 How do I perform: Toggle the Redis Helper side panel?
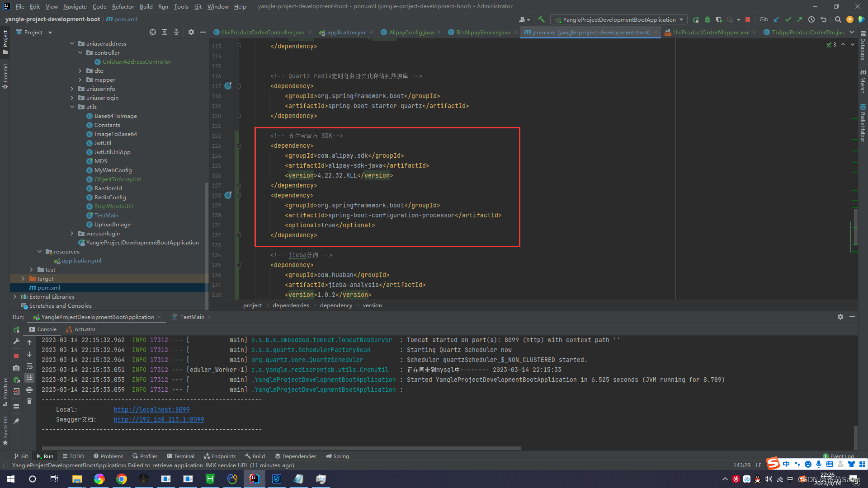(863, 123)
